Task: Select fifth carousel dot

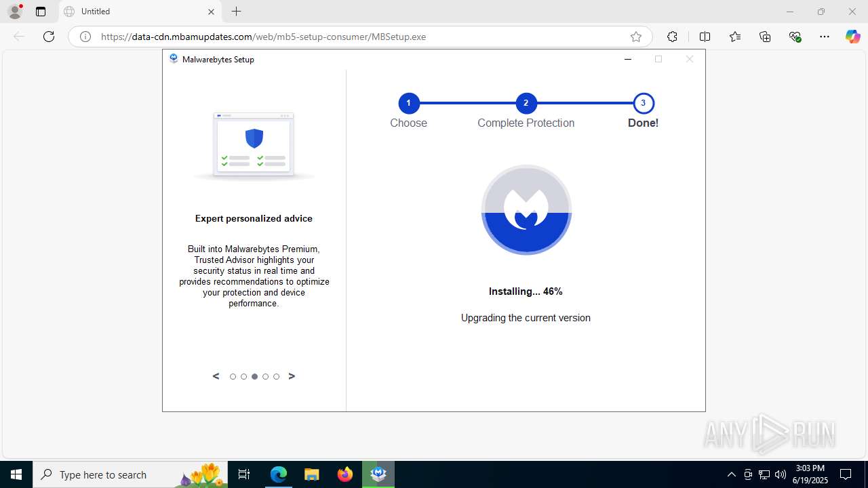Action: click(x=276, y=377)
